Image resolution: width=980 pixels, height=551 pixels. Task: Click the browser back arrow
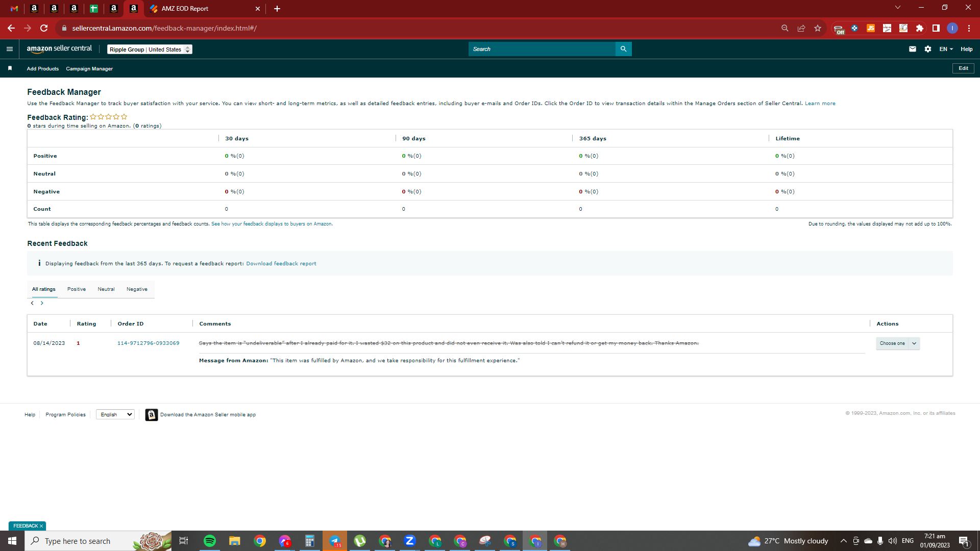[11, 28]
